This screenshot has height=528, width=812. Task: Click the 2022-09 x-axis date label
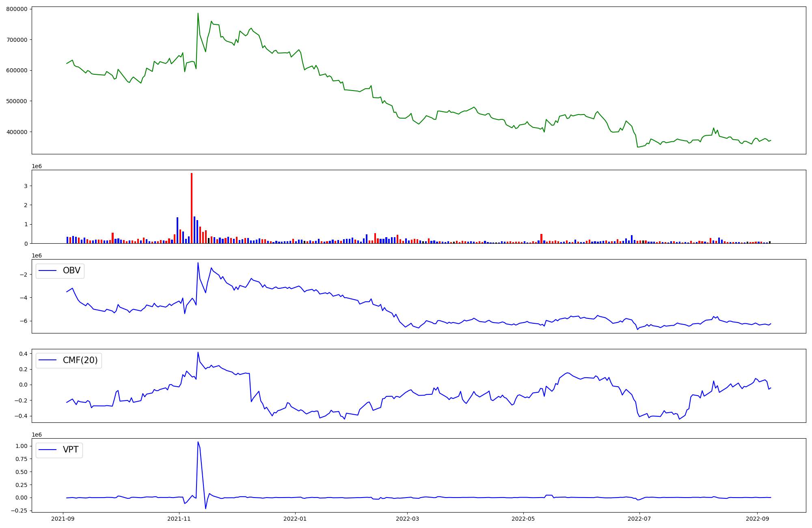coord(757,519)
